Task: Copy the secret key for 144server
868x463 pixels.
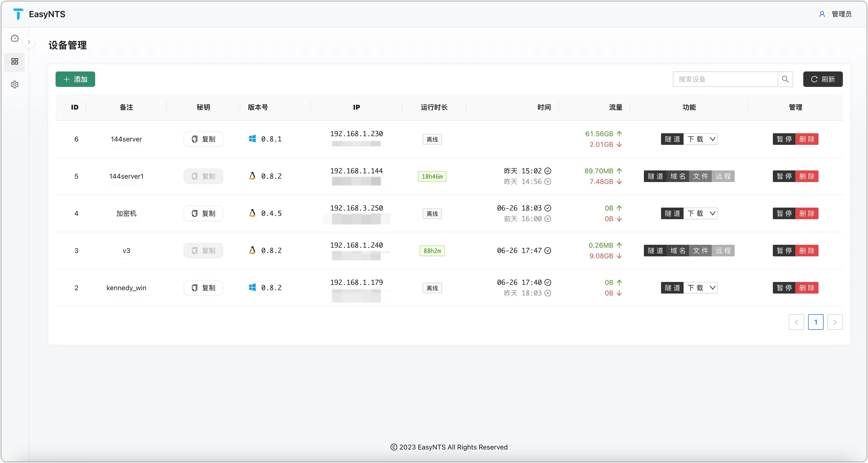Action: point(203,139)
